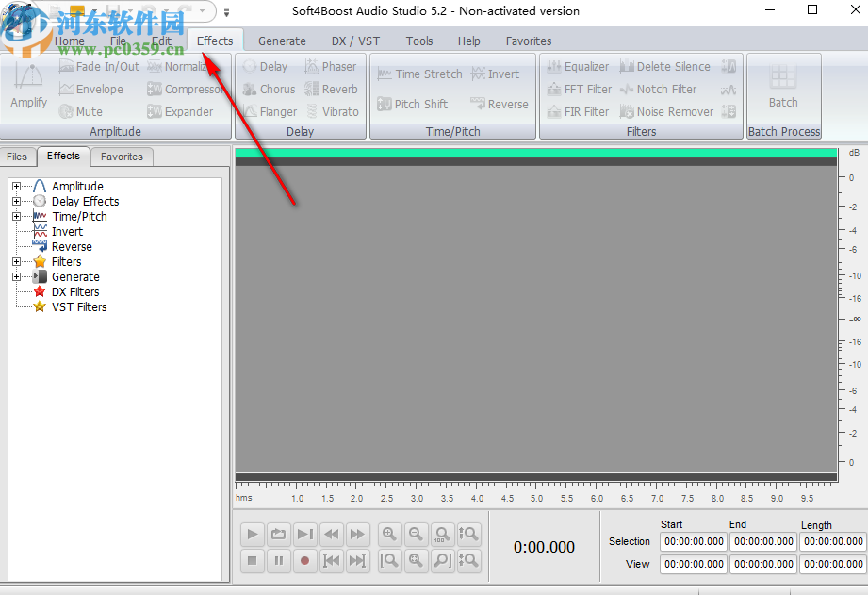868x595 pixels.
Task: Launch the Noise Remover filter
Action: coord(666,112)
